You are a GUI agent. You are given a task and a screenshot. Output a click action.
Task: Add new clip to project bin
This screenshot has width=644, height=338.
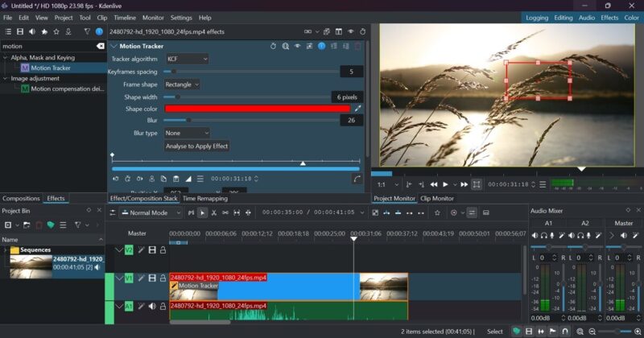tap(8, 225)
